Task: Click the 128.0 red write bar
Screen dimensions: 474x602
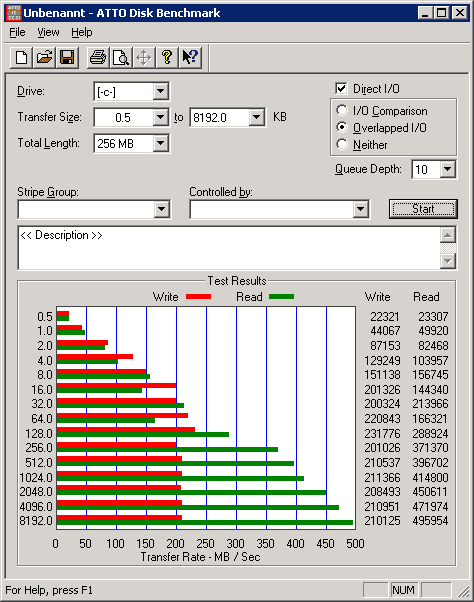Action: [x=126, y=429]
